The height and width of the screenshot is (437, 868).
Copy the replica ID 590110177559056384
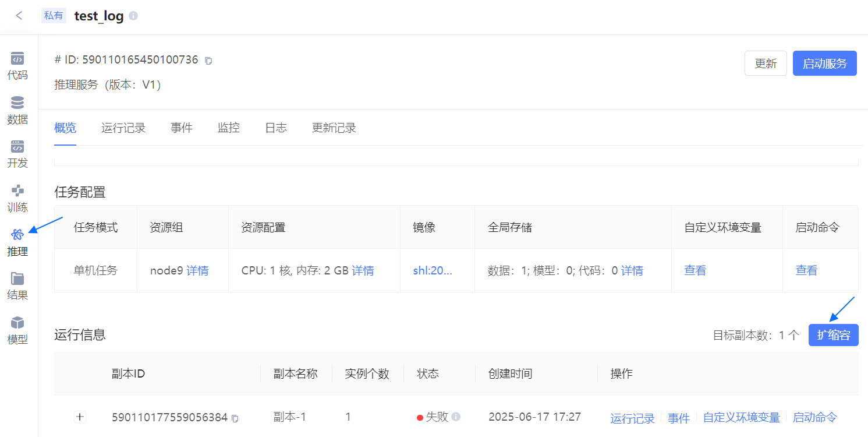point(235,418)
